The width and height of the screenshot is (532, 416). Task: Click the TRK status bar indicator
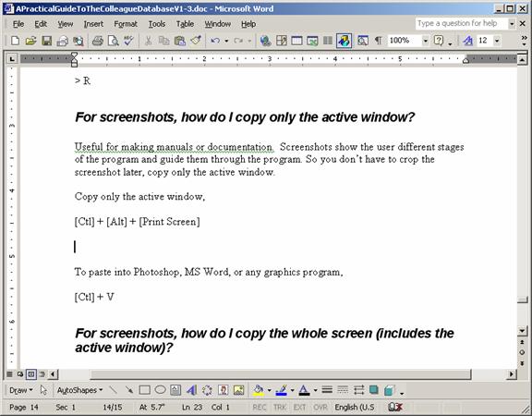[280, 407]
